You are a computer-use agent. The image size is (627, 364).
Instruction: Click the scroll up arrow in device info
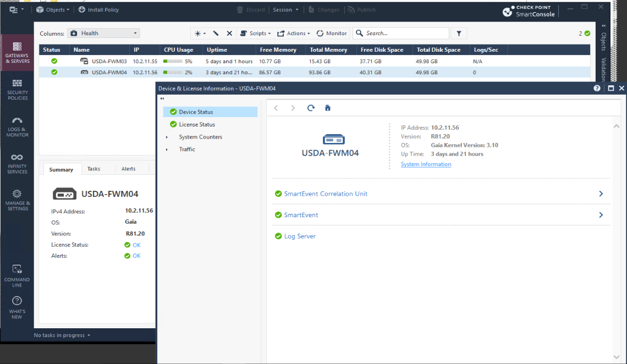[617, 126]
